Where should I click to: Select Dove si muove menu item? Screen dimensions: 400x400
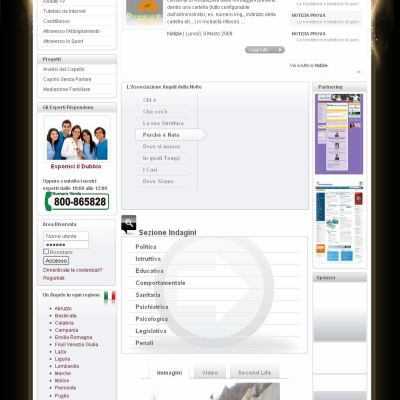click(x=161, y=147)
